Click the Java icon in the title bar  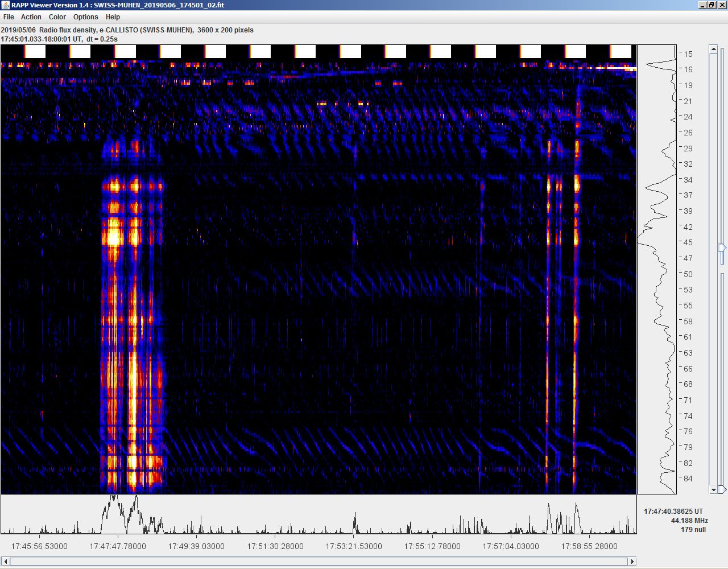[x=6, y=5]
